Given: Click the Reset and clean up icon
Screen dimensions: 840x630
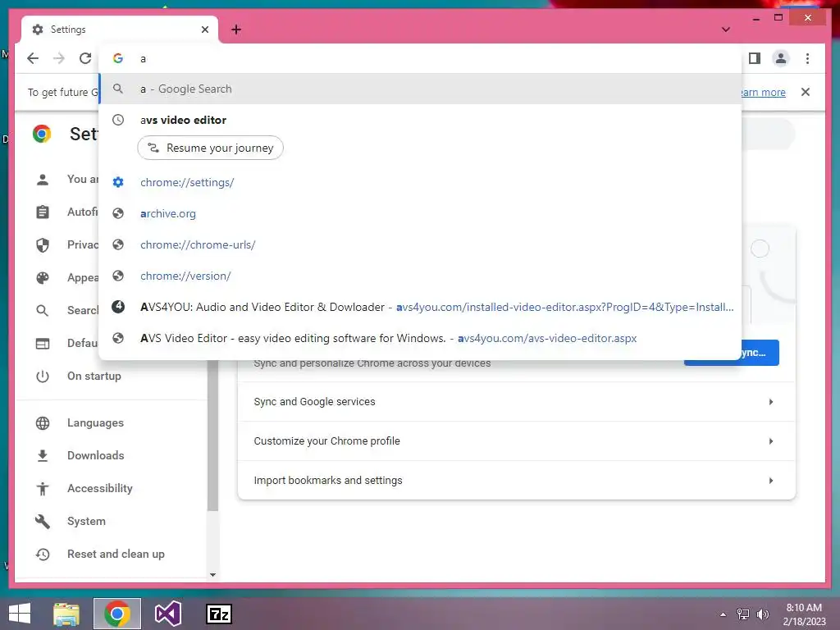Looking at the screenshot, I should (x=43, y=554).
